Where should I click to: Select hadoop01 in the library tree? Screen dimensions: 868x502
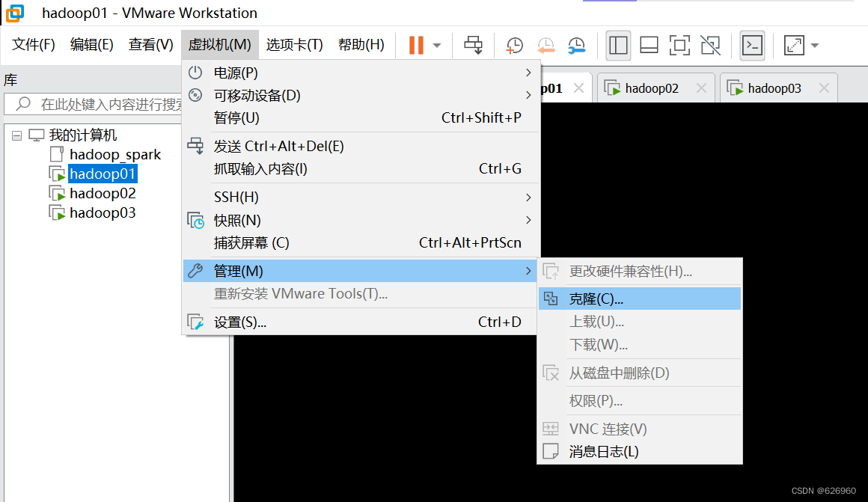pyautogui.click(x=103, y=174)
